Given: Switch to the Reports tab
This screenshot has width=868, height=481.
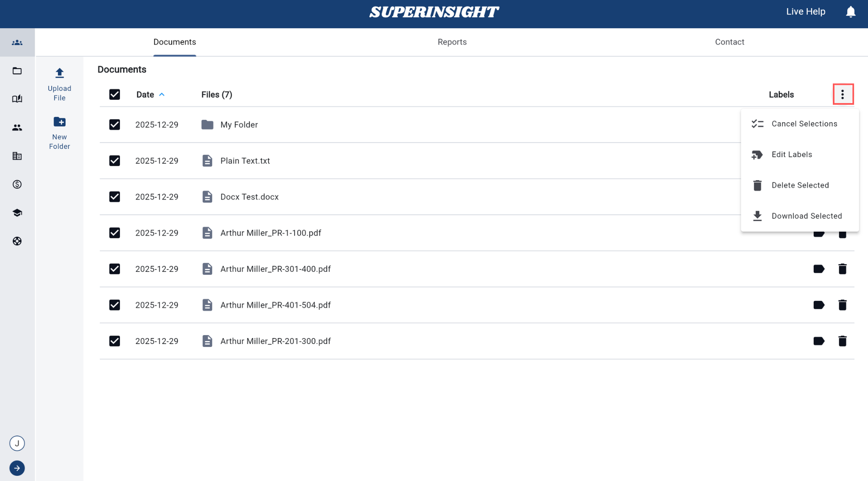Looking at the screenshot, I should [x=452, y=42].
